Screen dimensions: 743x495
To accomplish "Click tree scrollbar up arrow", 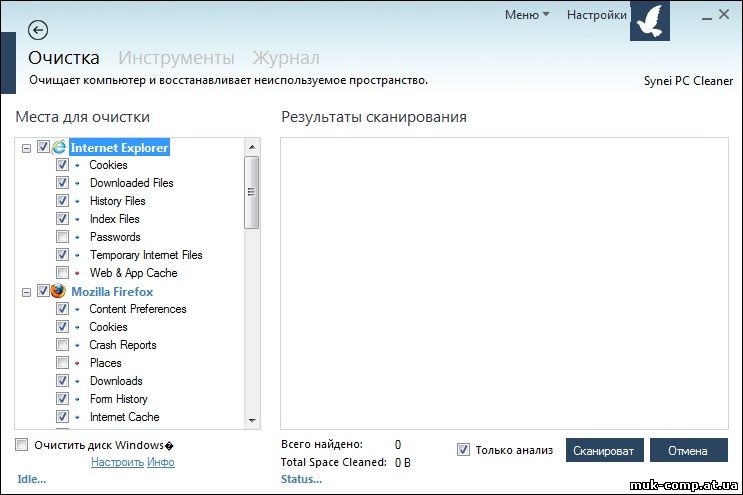I will tap(252, 147).
